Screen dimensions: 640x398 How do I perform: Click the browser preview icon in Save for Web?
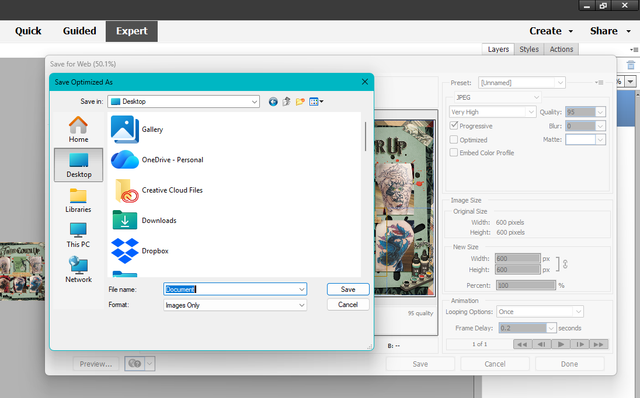(x=135, y=363)
